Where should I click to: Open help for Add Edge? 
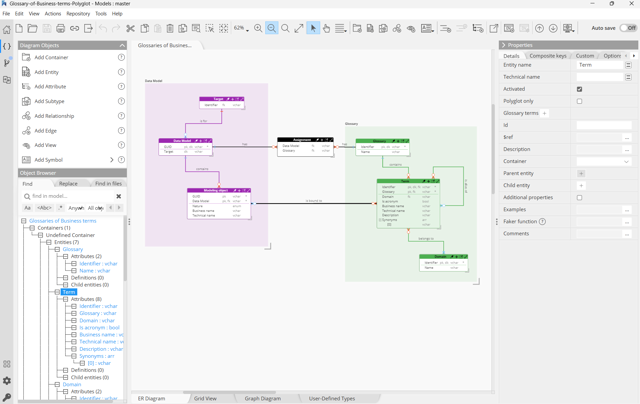(121, 131)
